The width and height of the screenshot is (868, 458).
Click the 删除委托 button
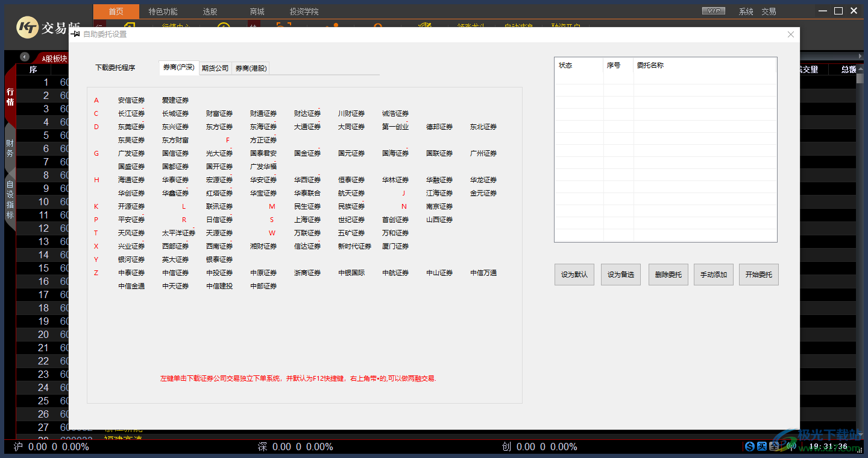click(x=668, y=275)
